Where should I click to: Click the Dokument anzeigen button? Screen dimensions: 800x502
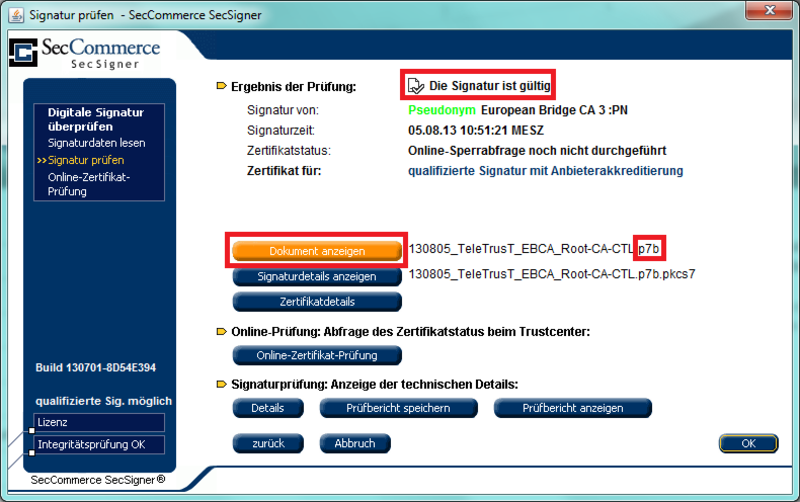tap(317, 251)
